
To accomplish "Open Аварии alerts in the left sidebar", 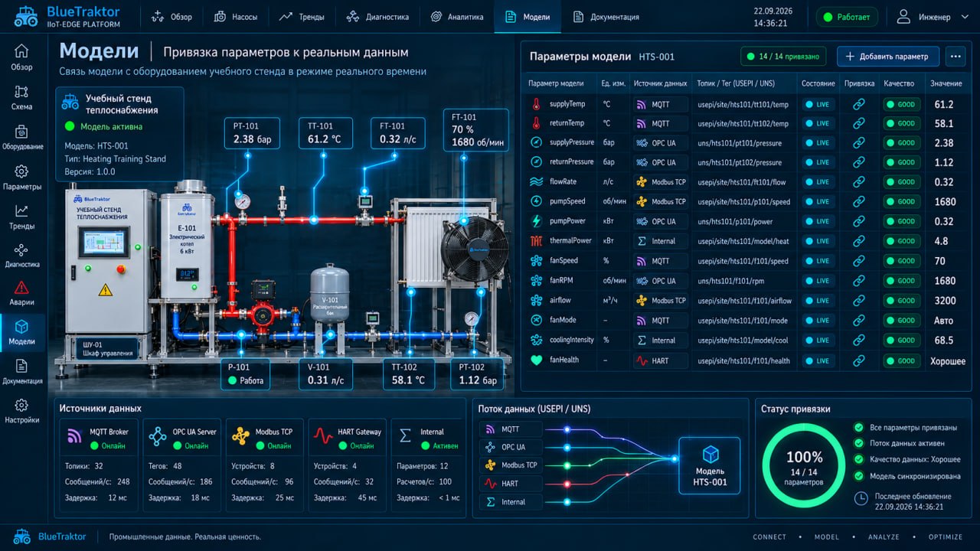I will pos(21,294).
